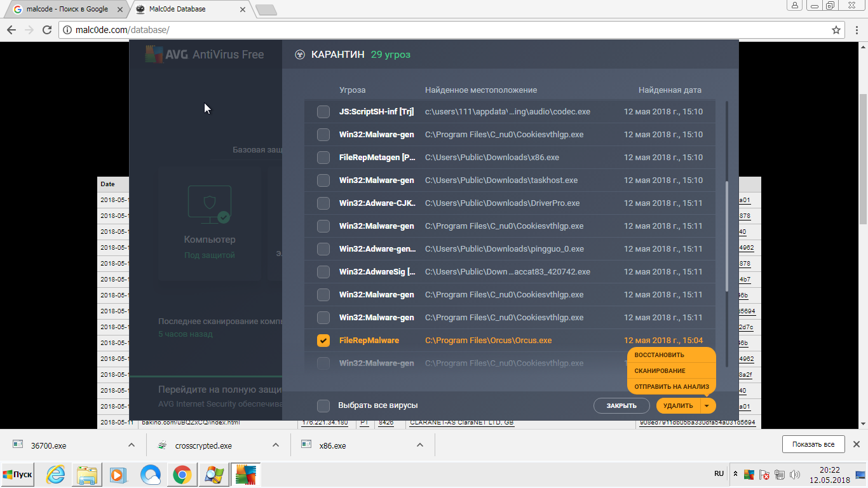The width and height of the screenshot is (868, 488).
Task: Check the accat83_420742.exe AdwareSig checkbox
Action: 323,272
